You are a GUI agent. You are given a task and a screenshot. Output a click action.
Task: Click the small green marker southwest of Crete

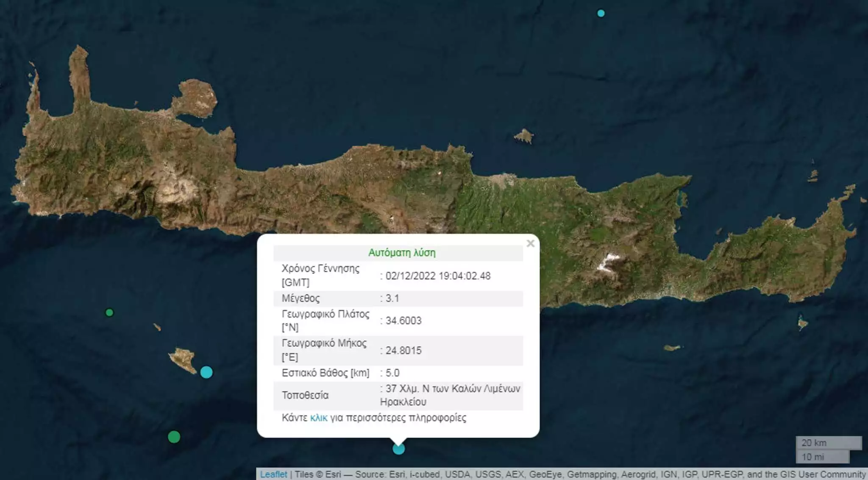click(109, 313)
